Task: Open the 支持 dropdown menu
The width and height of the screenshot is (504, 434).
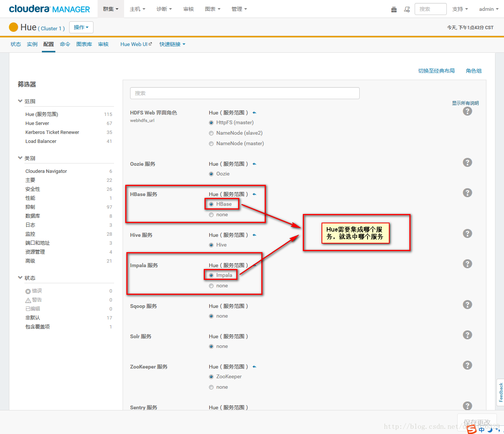Action: [460, 9]
